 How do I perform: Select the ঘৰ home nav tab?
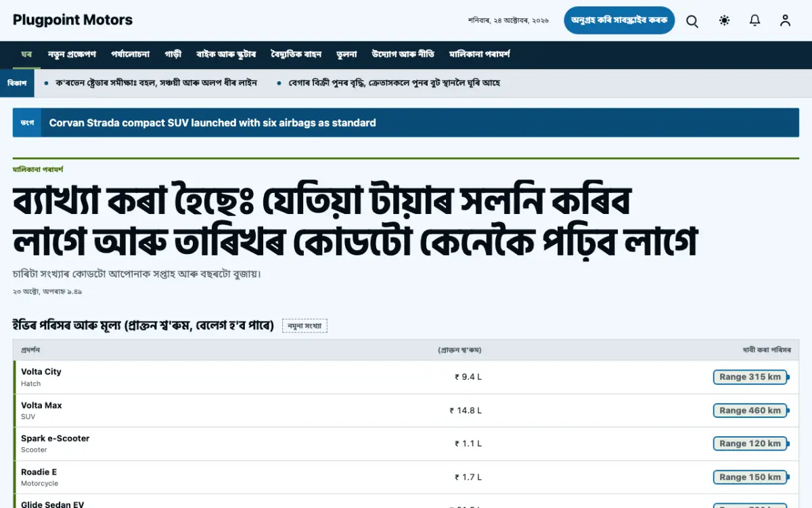tap(26, 54)
